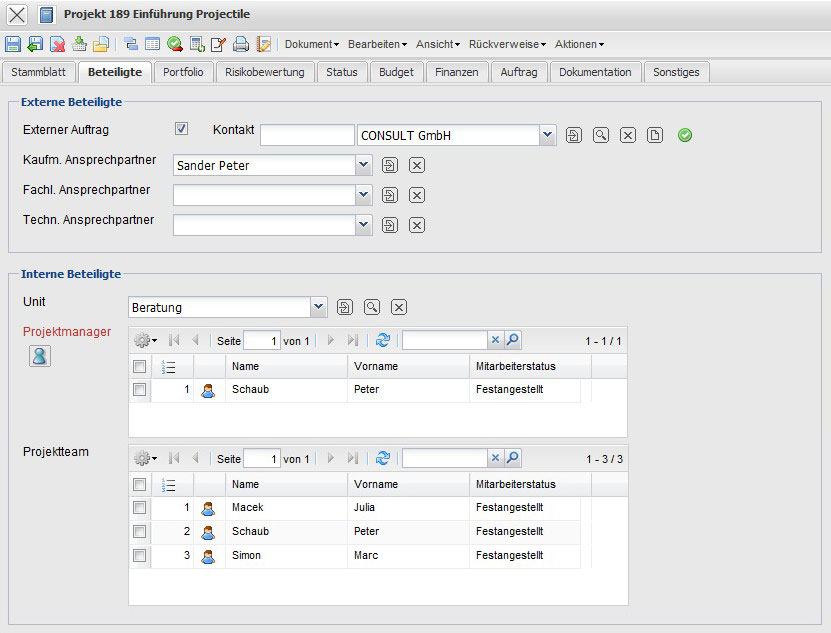Uncheck the Externer Auftrag checkbox
Screen dimensions: 831x633
click(181, 128)
